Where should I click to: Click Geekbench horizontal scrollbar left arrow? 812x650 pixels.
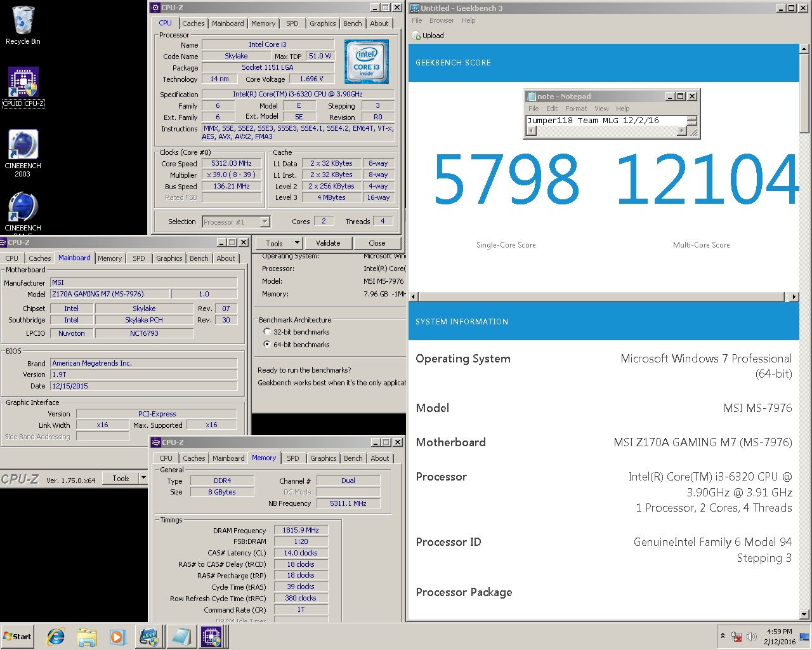click(x=414, y=296)
